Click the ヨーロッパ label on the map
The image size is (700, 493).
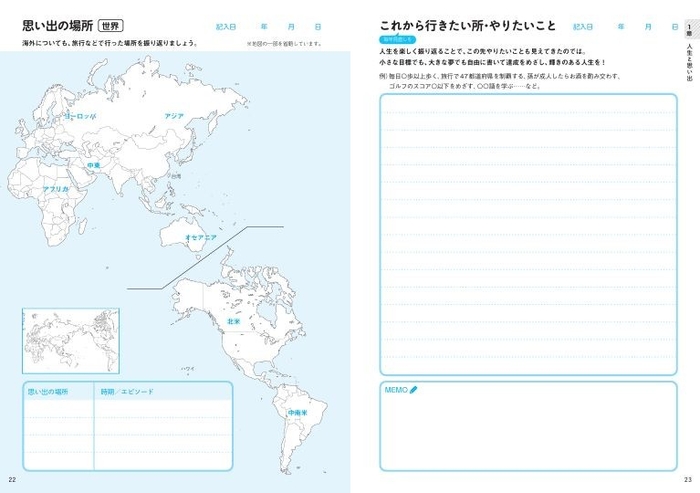(x=80, y=117)
